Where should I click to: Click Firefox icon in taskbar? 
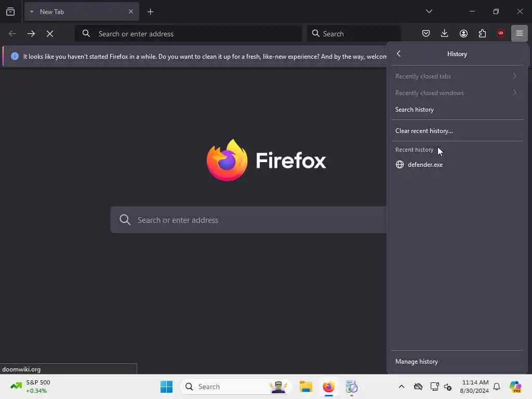pyautogui.click(x=328, y=387)
